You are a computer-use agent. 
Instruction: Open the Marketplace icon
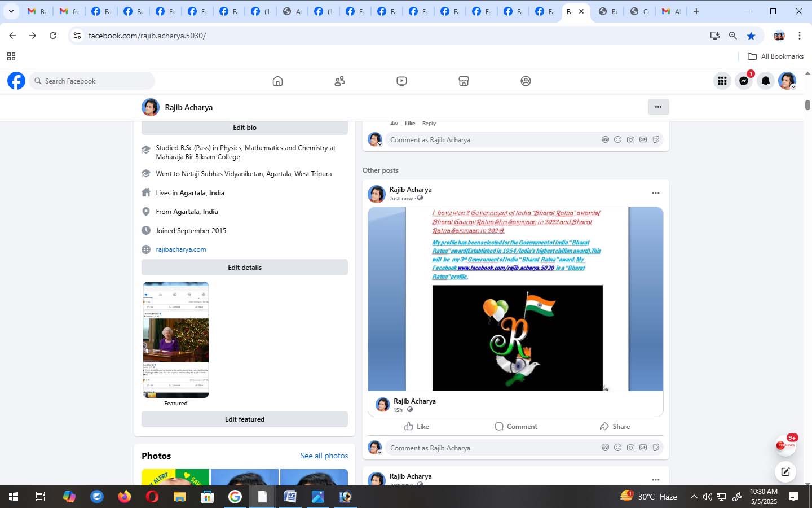pyautogui.click(x=464, y=81)
